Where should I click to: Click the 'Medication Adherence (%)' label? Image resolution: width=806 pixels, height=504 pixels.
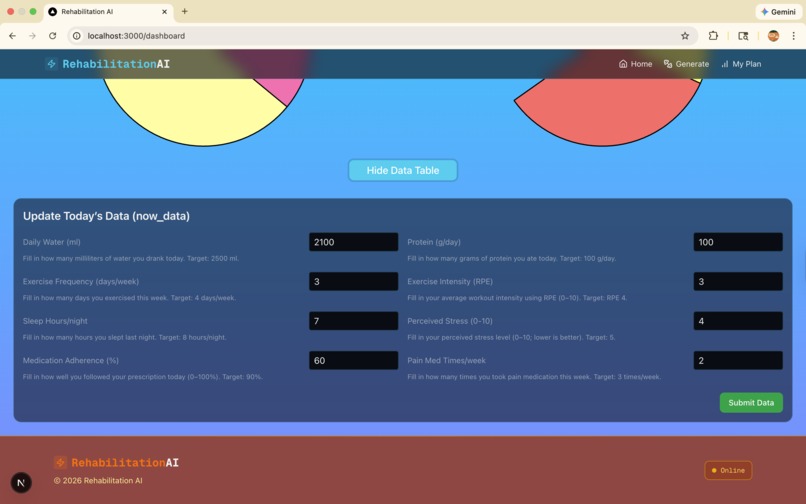point(70,361)
